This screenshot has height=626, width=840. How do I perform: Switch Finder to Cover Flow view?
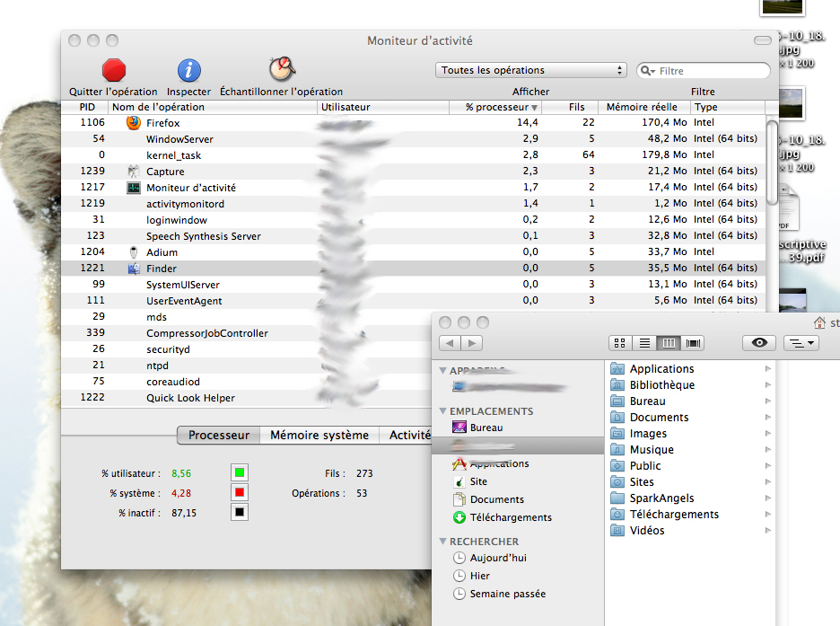[x=693, y=343]
